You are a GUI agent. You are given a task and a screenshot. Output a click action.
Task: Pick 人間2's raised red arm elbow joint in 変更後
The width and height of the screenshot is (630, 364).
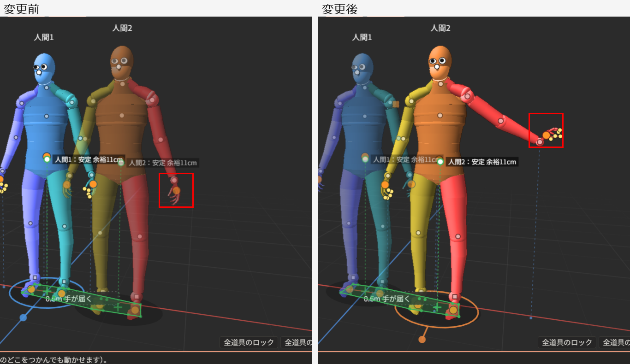[500, 121]
